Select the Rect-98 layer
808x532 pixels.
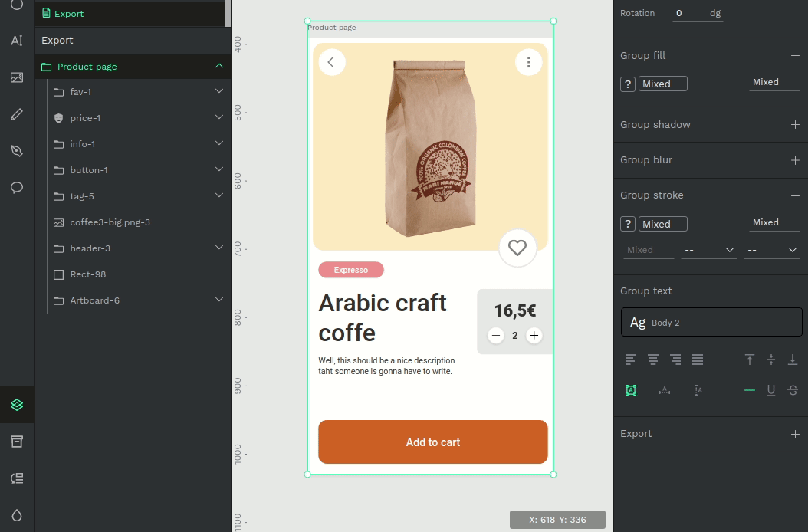pyautogui.click(x=87, y=274)
